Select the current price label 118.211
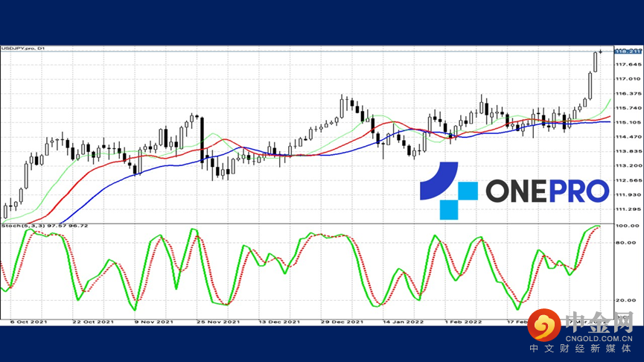This screenshot has width=644, height=362. tap(628, 51)
